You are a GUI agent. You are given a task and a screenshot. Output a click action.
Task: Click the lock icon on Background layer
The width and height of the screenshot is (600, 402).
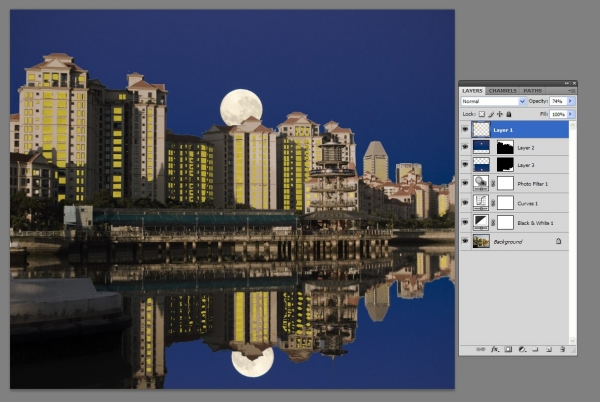(x=558, y=241)
